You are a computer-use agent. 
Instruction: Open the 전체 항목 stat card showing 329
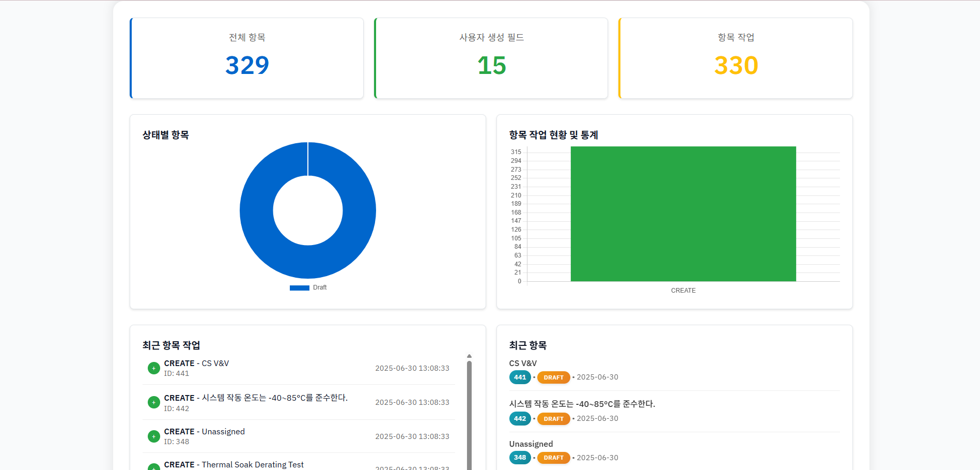click(247, 57)
